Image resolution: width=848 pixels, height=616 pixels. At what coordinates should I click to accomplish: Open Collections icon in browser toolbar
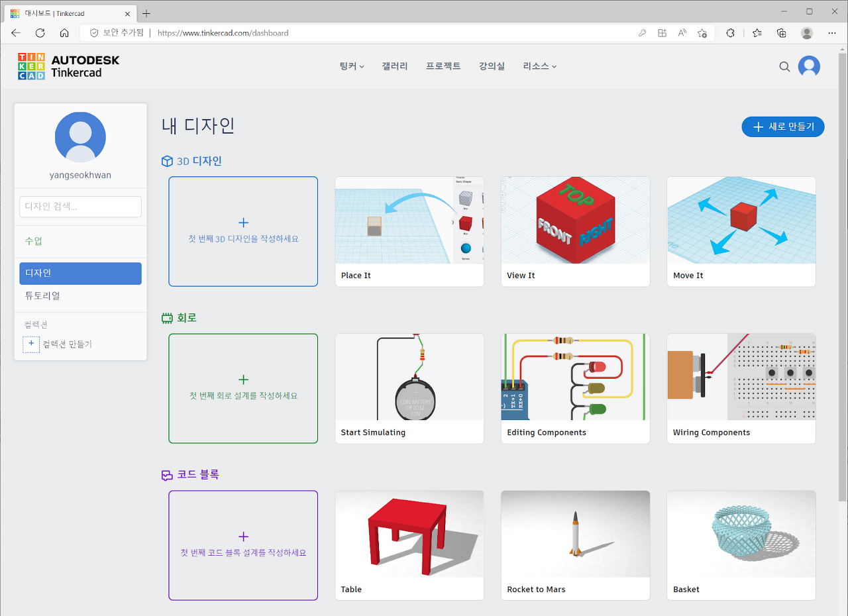[x=782, y=32]
